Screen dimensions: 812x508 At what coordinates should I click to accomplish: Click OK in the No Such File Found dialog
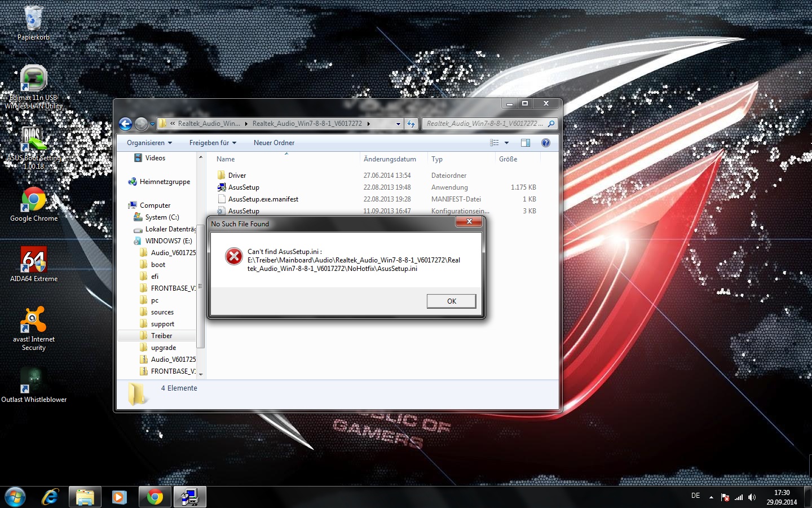[451, 301]
